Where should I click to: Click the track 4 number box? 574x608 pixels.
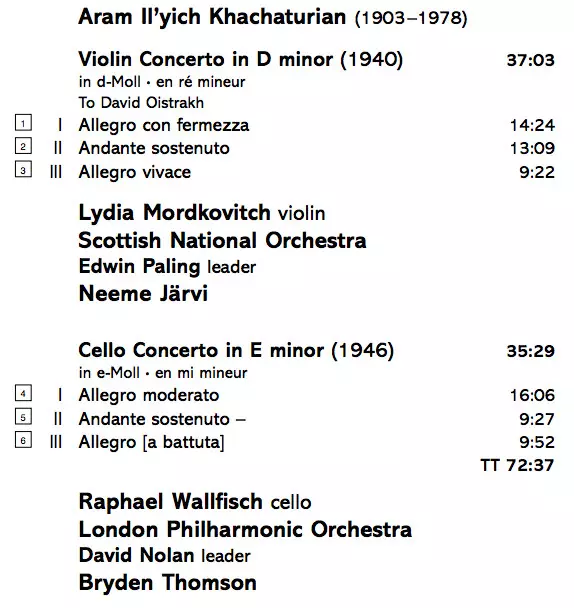(23, 393)
